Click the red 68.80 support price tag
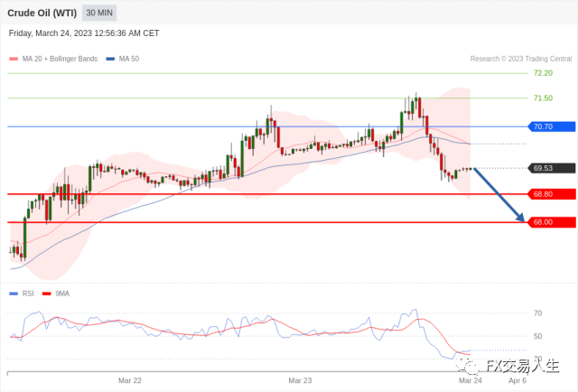Screen dimensions: 578x392 coord(552,194)
